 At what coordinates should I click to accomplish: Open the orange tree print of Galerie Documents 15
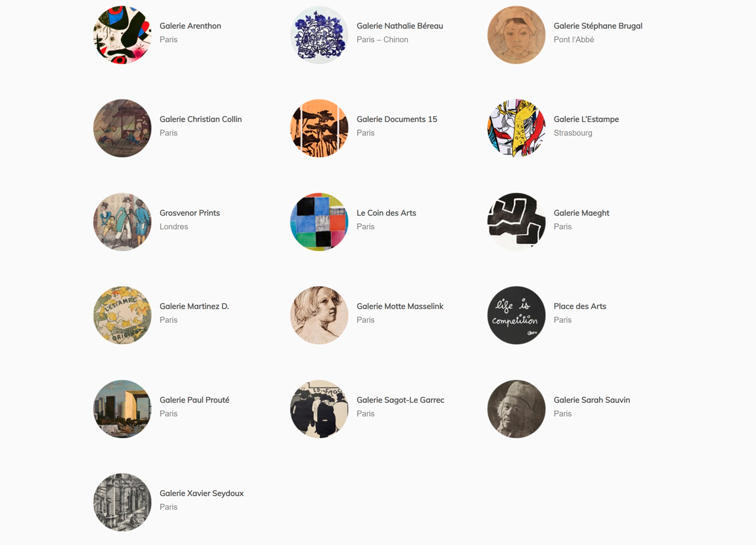319,128
